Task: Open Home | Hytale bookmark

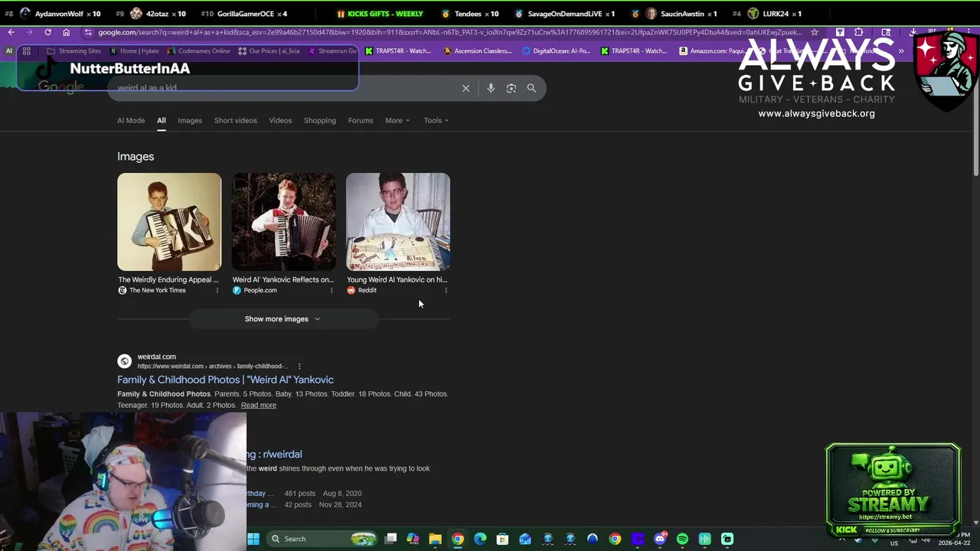Action: click(134, 51)
